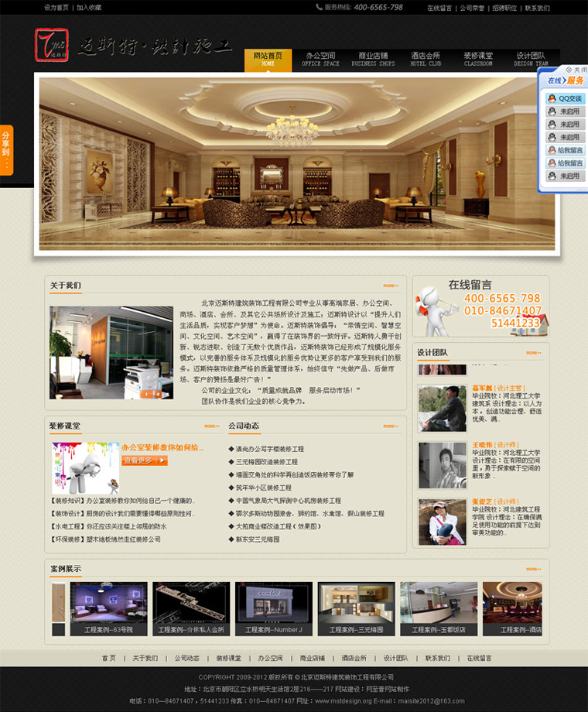Viewport: 588px width, 712px height.
Task: Close the 在线服务 floating panel
Action: coord(575,70)
